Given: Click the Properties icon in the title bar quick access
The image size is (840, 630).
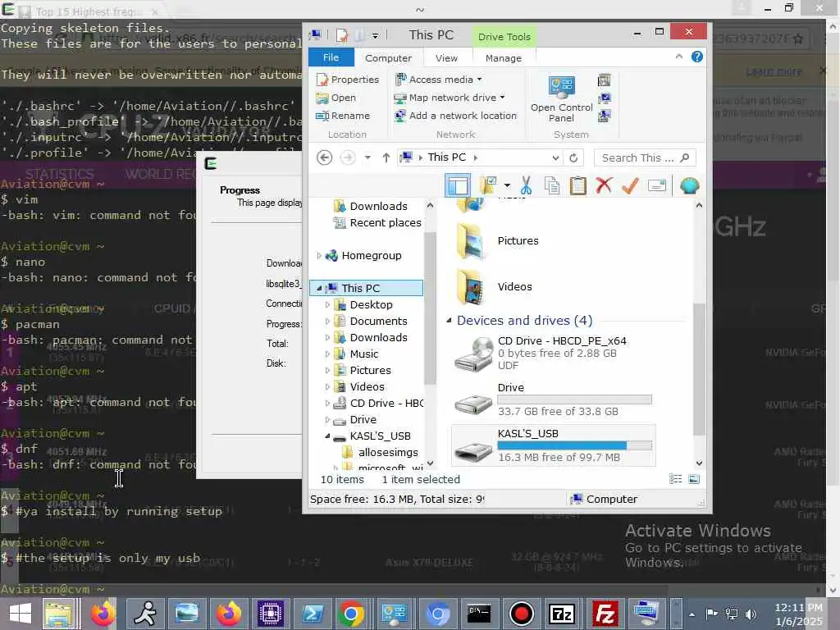Looking at the screenshot, I should 341,35.
